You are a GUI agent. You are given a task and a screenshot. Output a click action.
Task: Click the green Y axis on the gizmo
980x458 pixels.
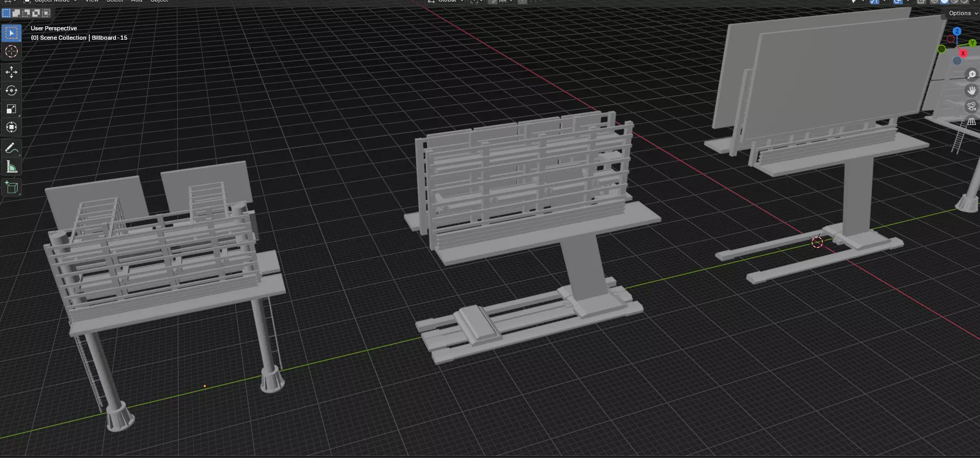click(972, 43)
